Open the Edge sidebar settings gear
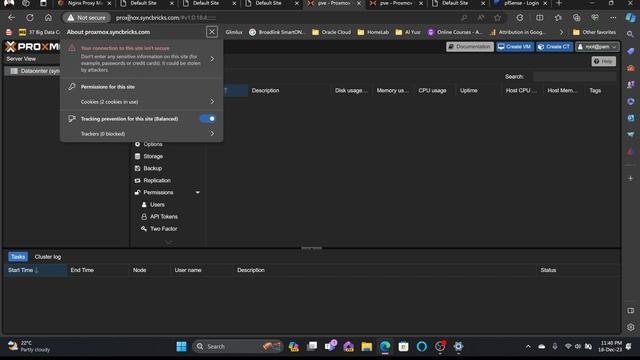Screen dimensions: 640x360 pos(631,327)
